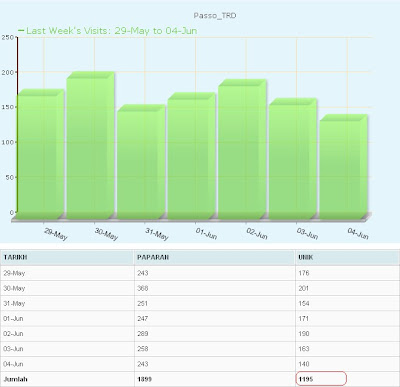Click the Paparan value 247 for 01-Jun

(143, 319)
